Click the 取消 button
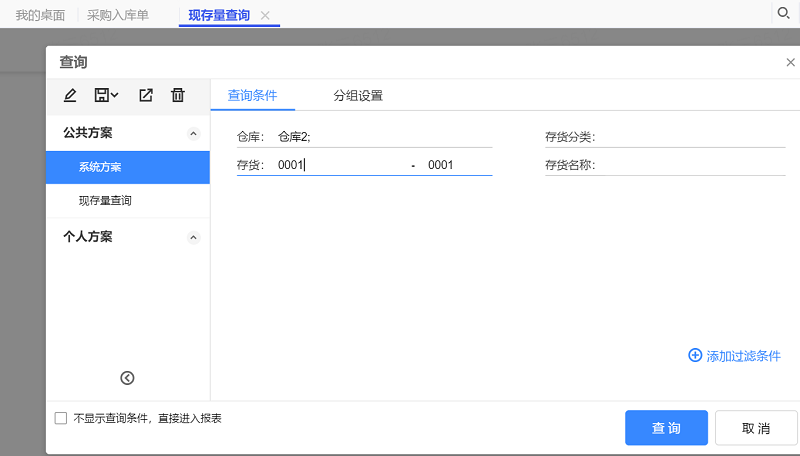The width and height of the screenshot is (800, 456). coord(756,428)
